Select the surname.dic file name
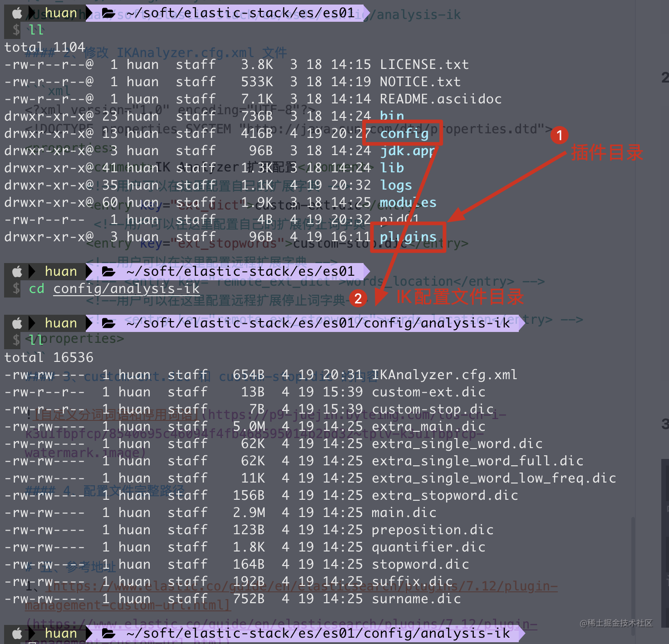Viewport: 669px width, 644px height. click(x=416, y=599)
